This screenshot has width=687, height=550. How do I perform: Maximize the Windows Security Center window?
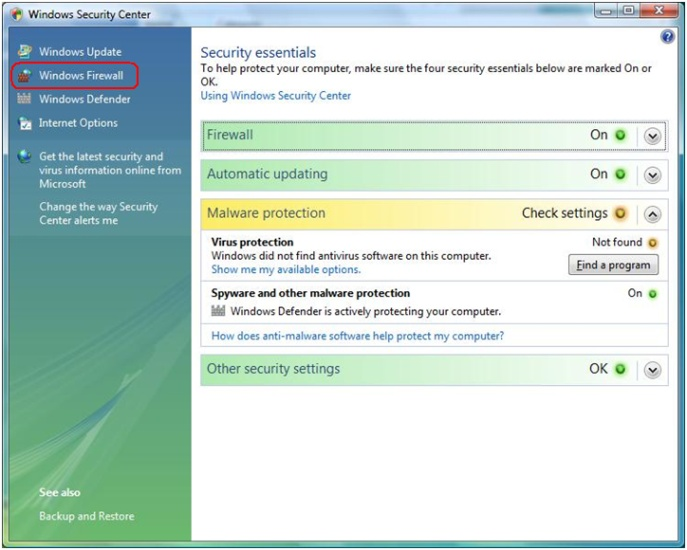pyautogui.click(x=628, y=11)
